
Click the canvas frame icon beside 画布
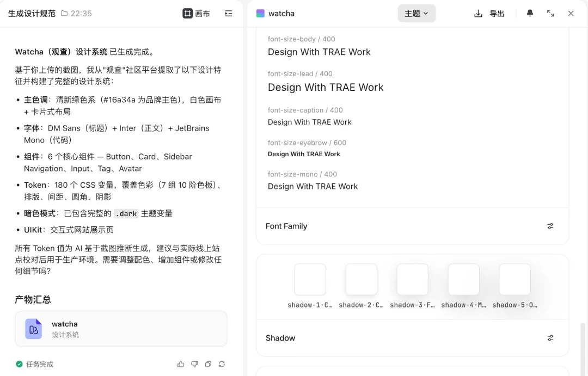click(x=187, y=14)
